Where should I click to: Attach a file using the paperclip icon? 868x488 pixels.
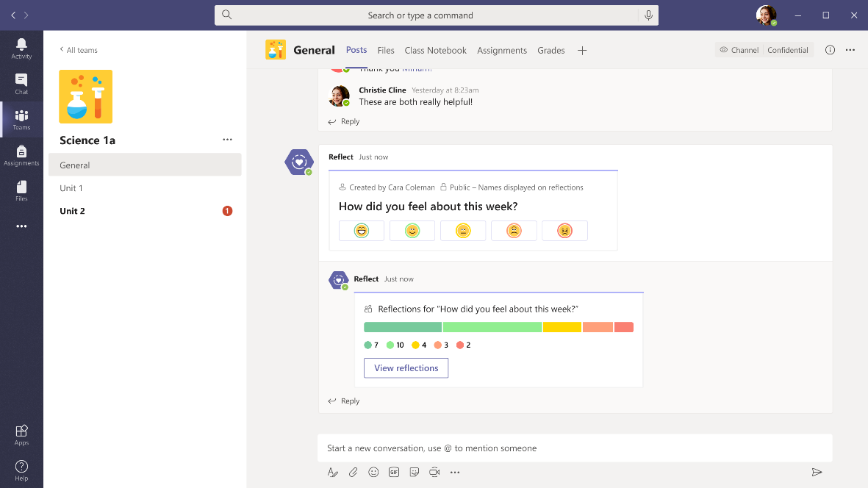click(x=353, y=472)
